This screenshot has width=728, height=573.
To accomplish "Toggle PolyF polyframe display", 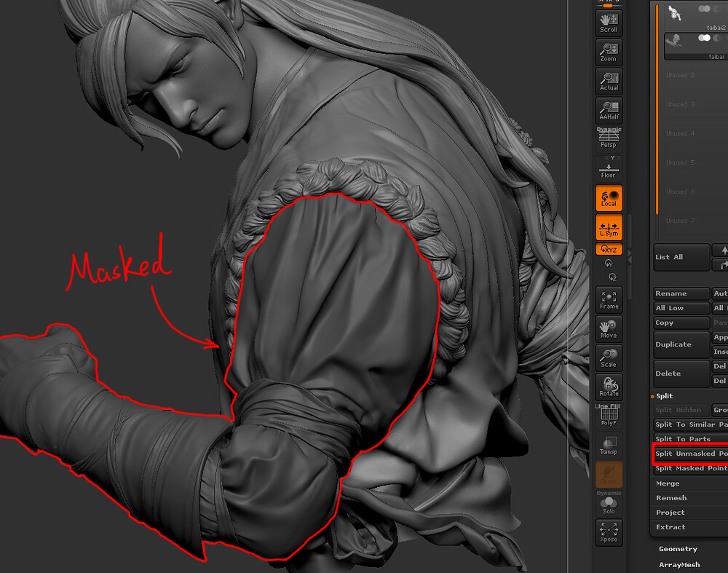I will (x=609, y=416).
